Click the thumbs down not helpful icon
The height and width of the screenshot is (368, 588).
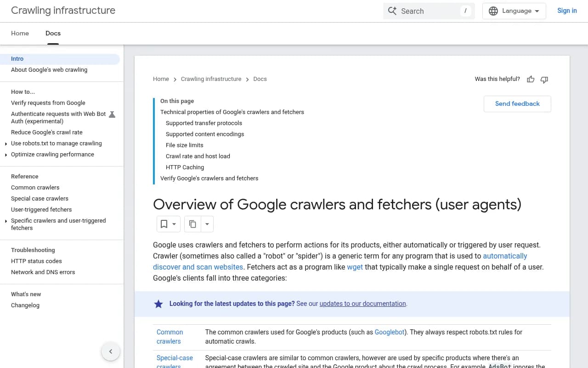pyautogui.click(x=544, y=79)
